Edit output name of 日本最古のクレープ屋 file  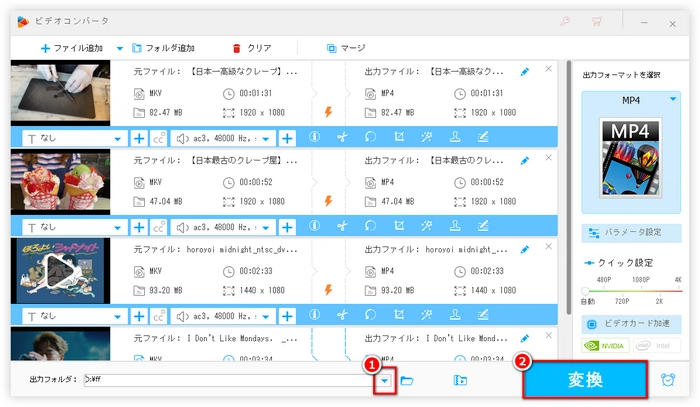[525, 161]
